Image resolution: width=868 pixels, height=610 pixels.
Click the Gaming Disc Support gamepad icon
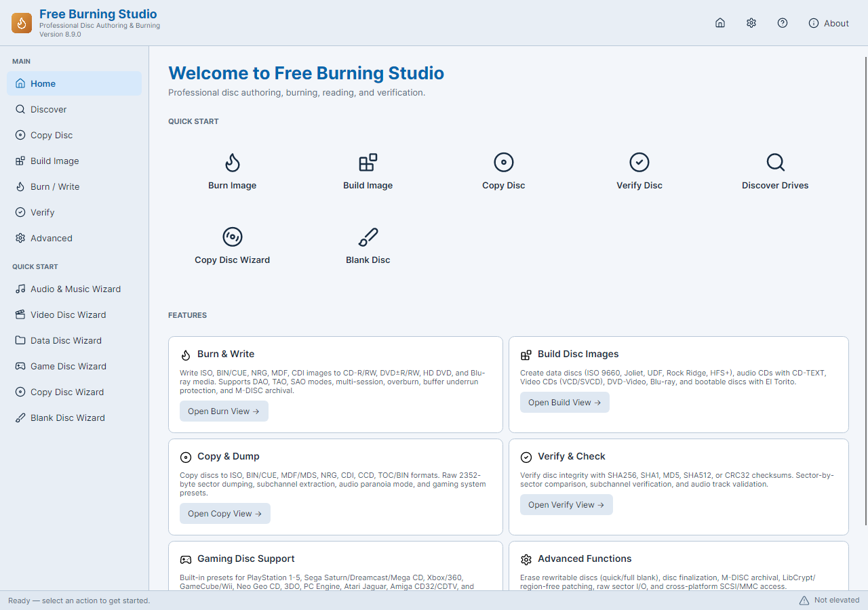(186, 560)
